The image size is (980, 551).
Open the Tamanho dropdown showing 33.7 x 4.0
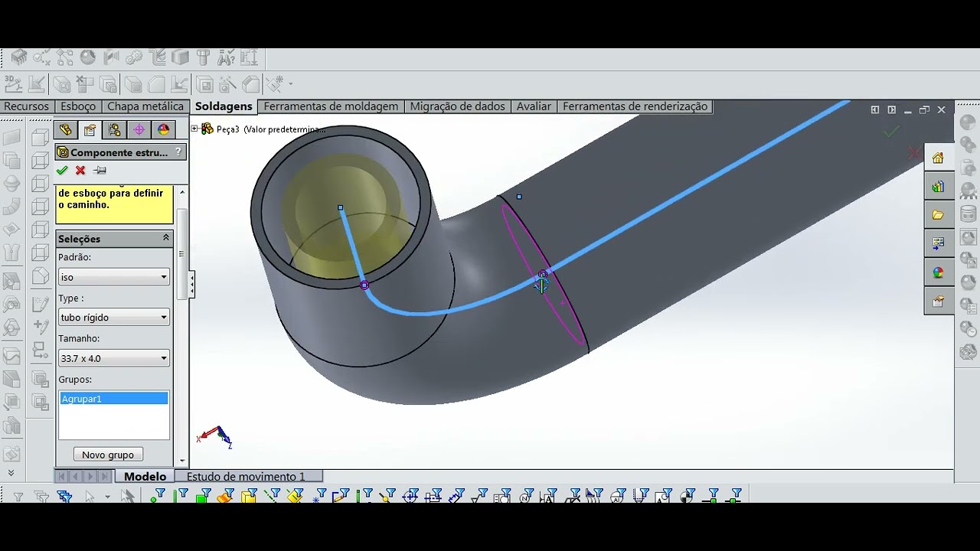point(113,358)
